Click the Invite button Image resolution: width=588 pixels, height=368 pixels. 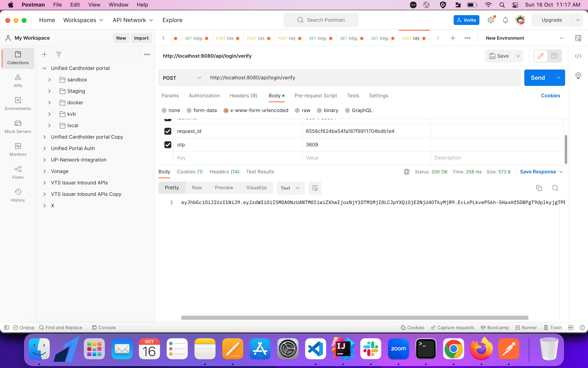(x=466, y=20)
